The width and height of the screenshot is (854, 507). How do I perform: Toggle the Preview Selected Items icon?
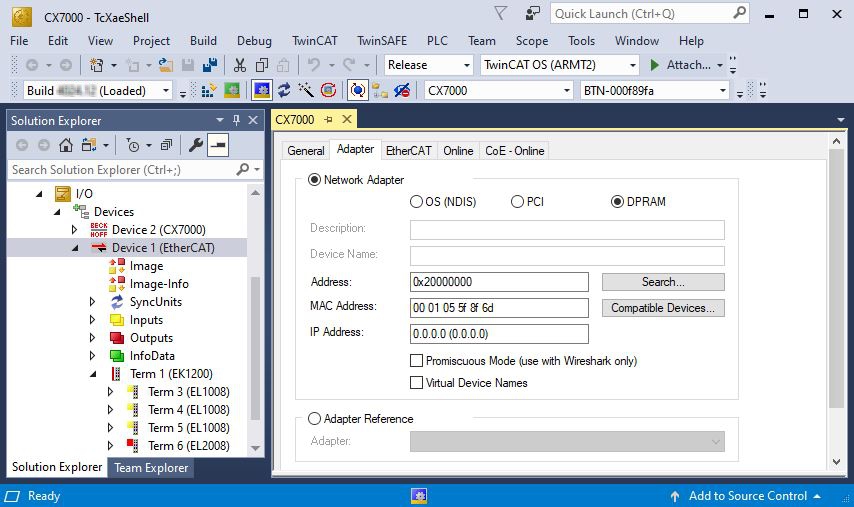click(x=218, y=145)
